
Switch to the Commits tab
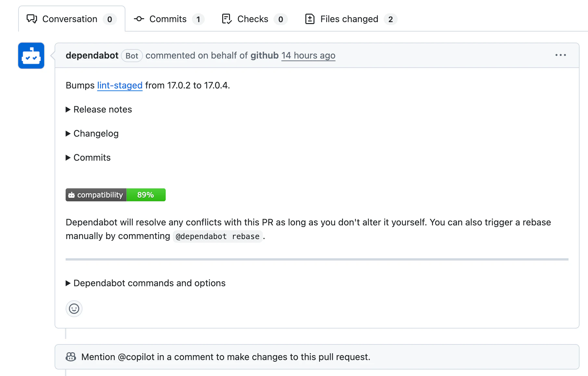[x=169, y=19]
